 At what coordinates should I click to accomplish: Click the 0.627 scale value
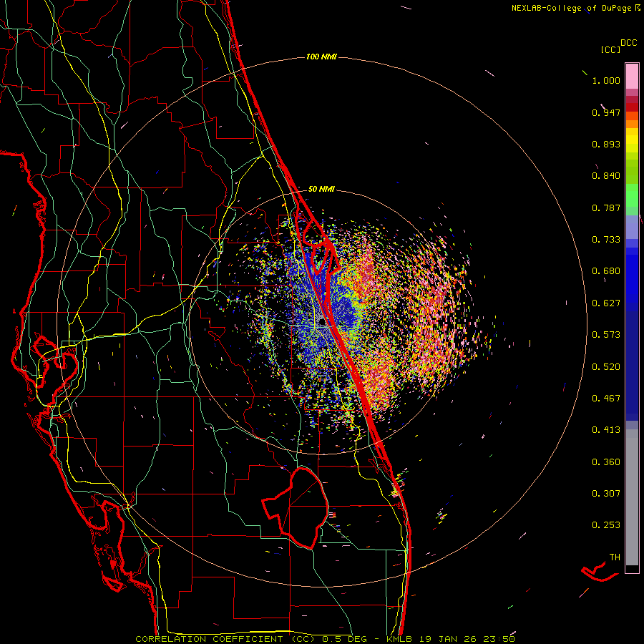coord(606,303)
